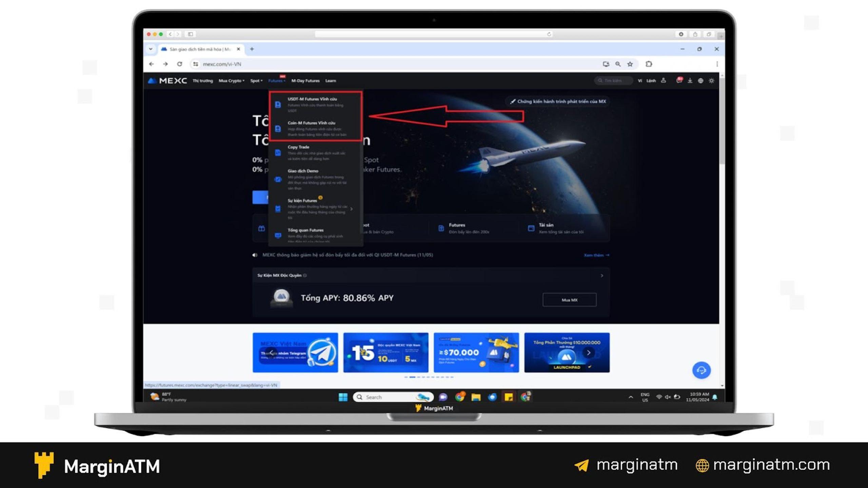The height and width of the screenshot is (488, 868).
Task: Click the Sự kiện Futures icon
Action: point(278,209)
